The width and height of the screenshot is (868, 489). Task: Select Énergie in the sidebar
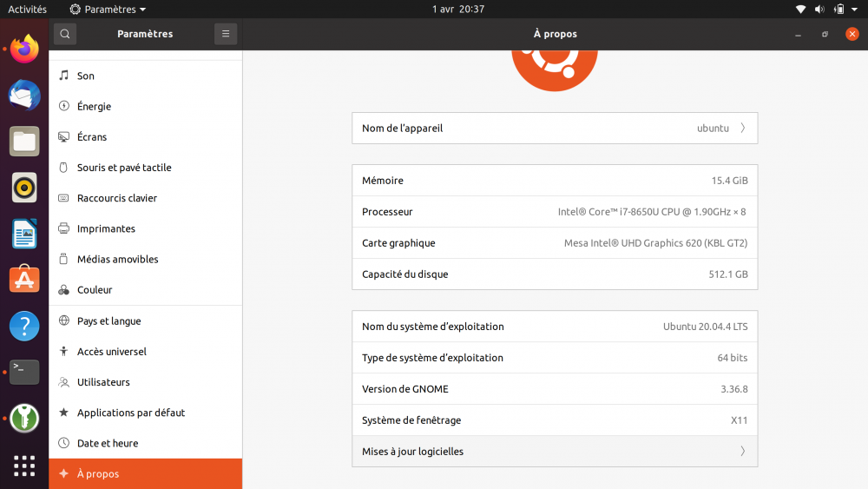[x=146, y=106]
